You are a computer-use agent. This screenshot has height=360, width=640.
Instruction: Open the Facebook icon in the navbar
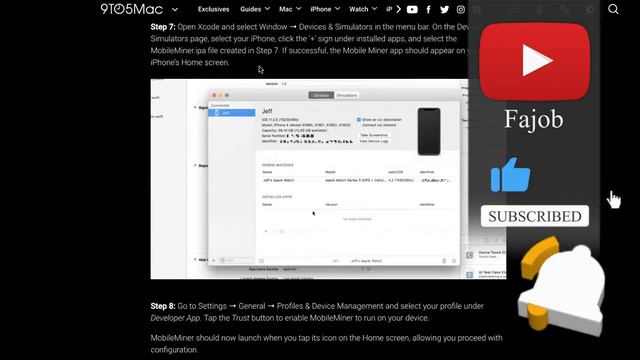coord(428,9)
